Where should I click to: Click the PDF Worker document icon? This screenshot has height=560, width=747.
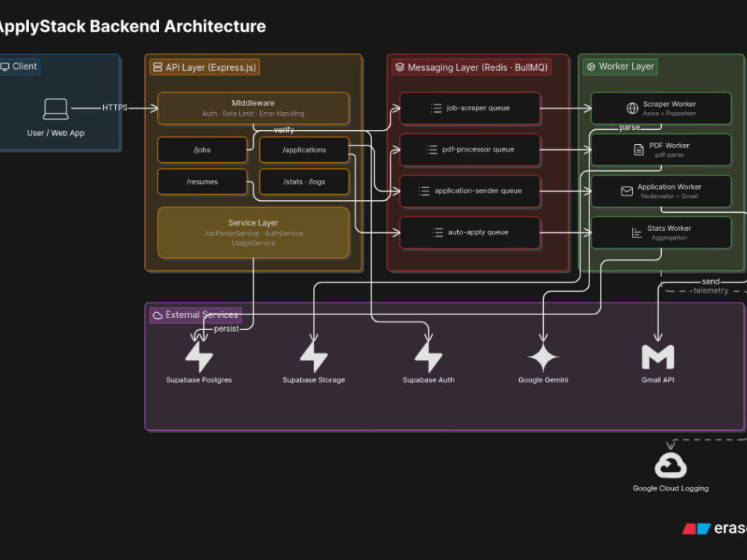[x=639, y=150]
